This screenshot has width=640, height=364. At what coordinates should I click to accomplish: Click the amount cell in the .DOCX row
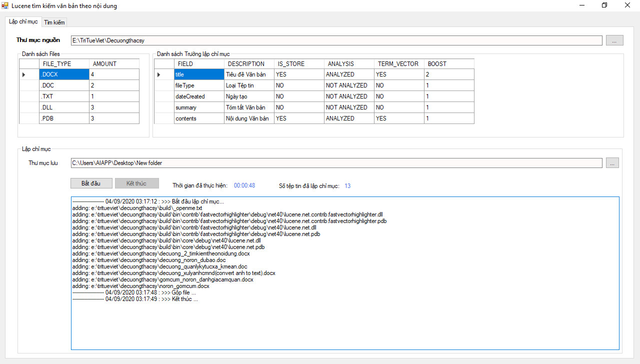pyautogui.click(x=114, y=74)
